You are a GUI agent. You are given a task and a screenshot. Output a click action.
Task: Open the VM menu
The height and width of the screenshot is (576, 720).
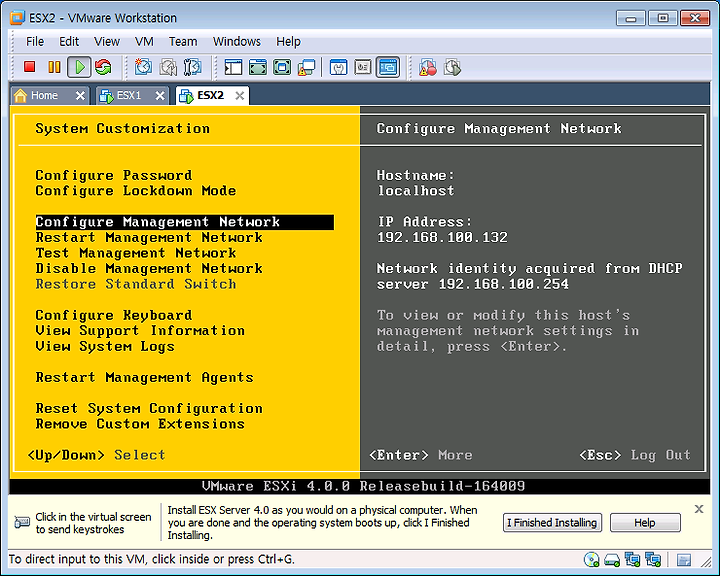pyautogui.click(x=144, y=41)
